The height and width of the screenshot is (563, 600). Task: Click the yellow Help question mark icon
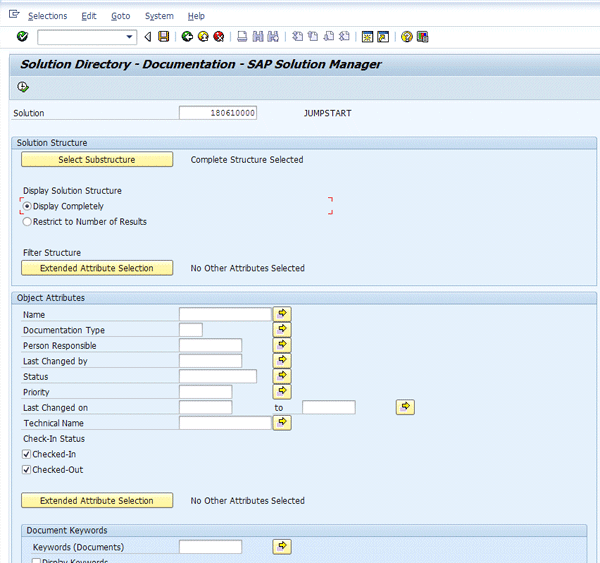pos(407,37)
